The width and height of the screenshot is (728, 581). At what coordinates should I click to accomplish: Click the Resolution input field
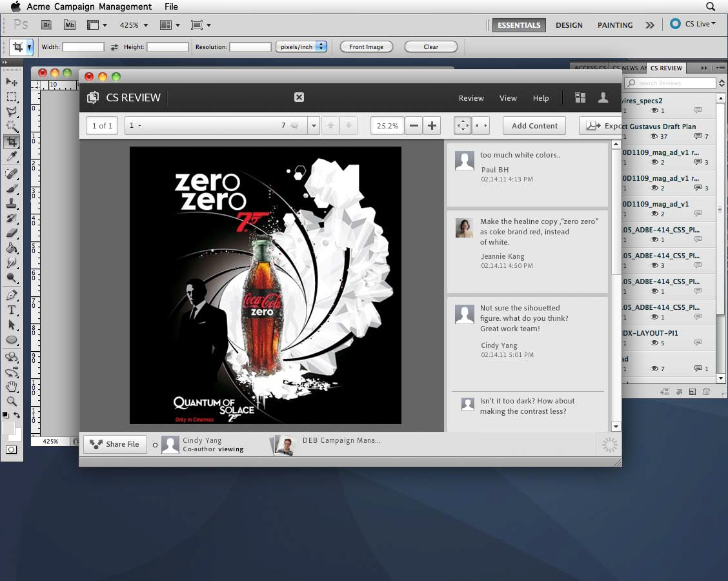[x=250, y=47]
